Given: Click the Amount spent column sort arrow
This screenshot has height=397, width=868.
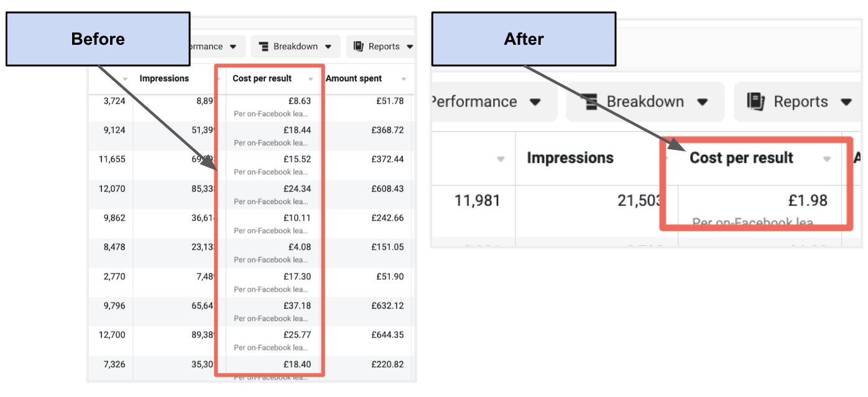Looking at the screenshot, I should [404, 79].
